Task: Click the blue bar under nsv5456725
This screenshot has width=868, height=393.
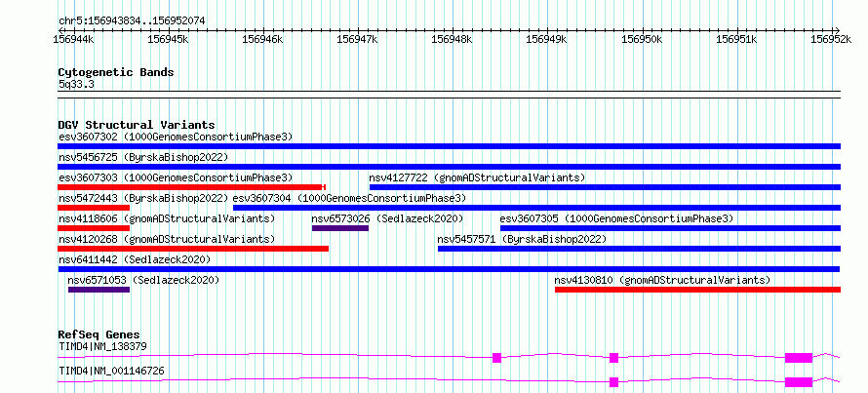Action: pyautogui.click(x=449, y=167)
